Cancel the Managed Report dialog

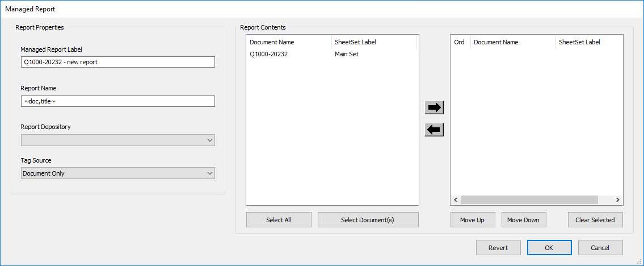600,248
